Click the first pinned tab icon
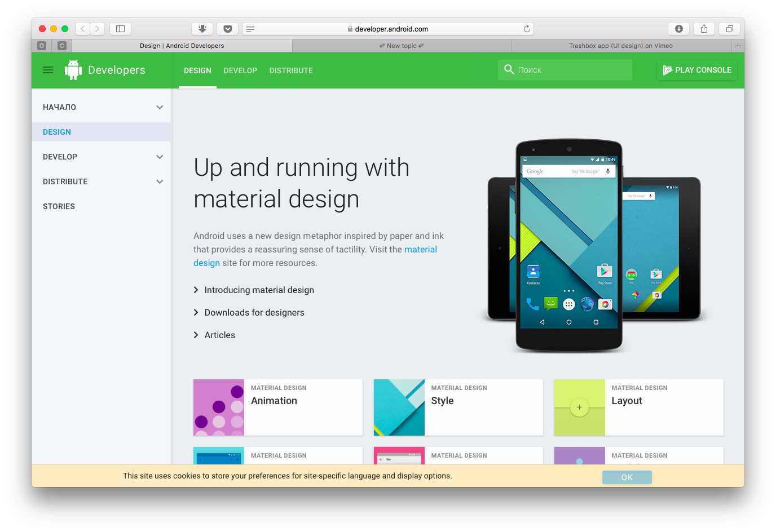The image size is (776, 532). tap(42, 46)
